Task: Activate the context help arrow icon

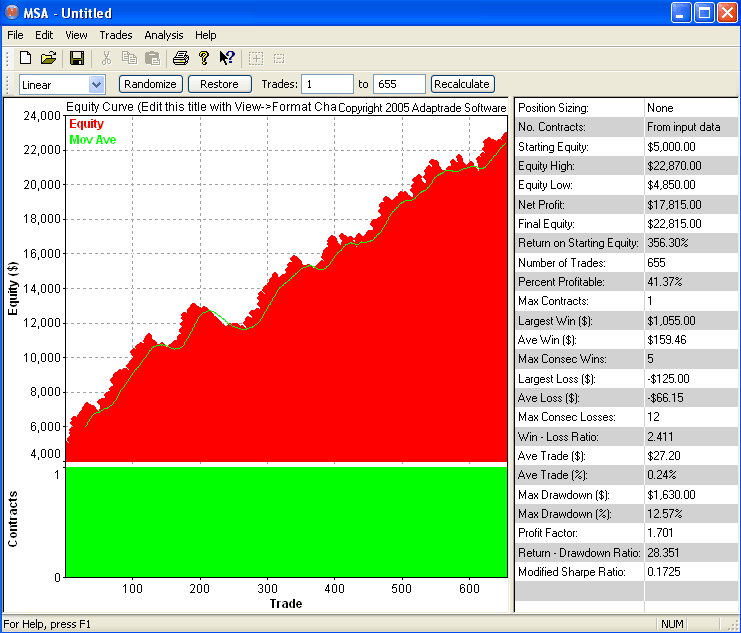Action: pyautogui.click(x=227, y=58)
